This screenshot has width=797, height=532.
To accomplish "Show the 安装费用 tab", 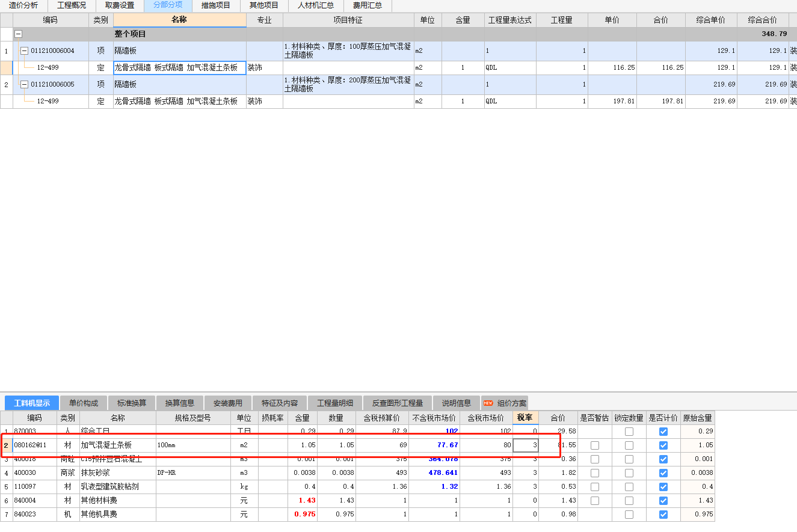I will pos(228,403).
